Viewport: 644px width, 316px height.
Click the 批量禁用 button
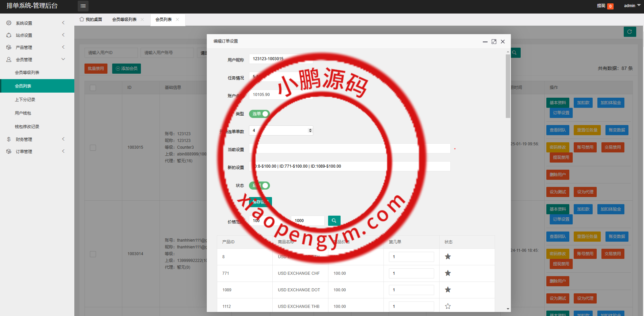pyautogui.click(x=96, y=69)
